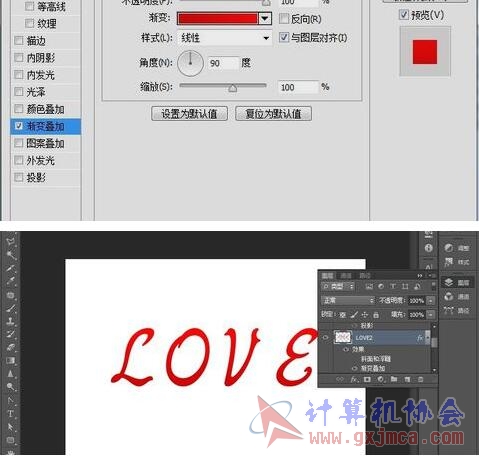Open the layer blend mode dropdown
The height and width of the screenshot is (456, 479).
pos(348,300)
